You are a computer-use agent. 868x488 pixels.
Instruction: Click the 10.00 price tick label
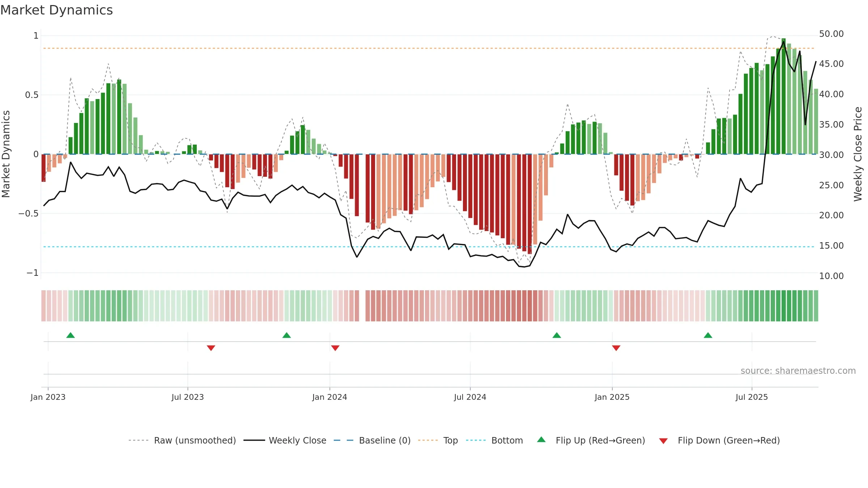[x=831, y=276]
